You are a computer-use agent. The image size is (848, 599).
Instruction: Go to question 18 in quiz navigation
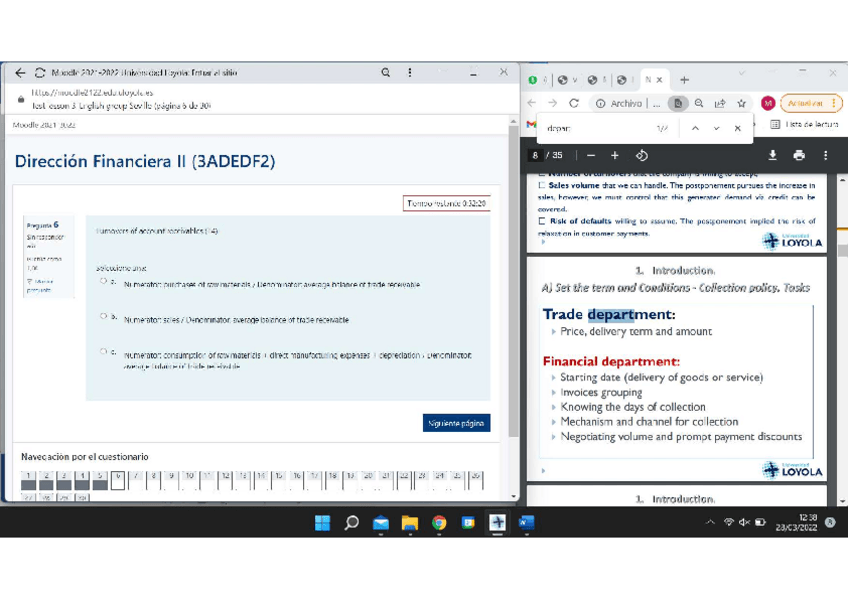pyautogui.click(x=333, y=480)
